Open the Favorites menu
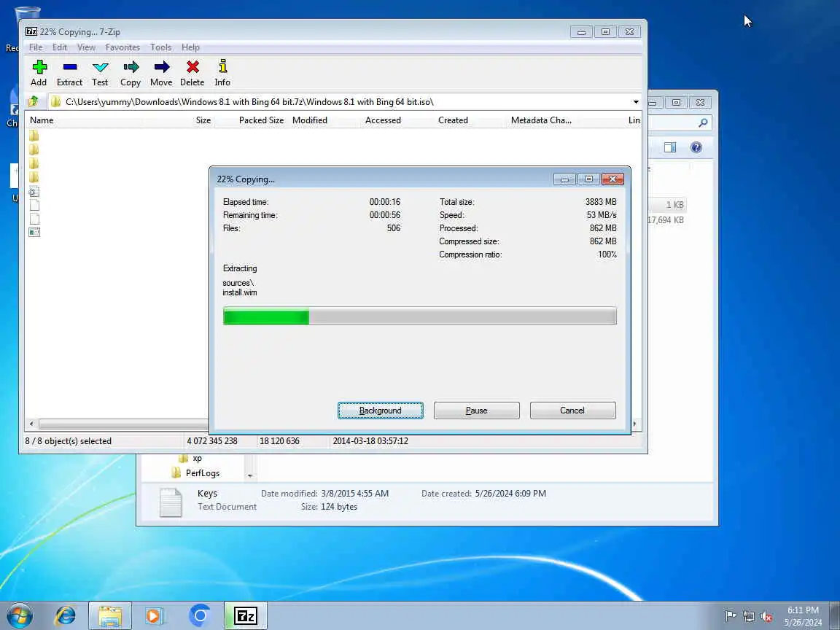This screenshot has width=840, height=630. pyautogui.click(x=122, y=47)
